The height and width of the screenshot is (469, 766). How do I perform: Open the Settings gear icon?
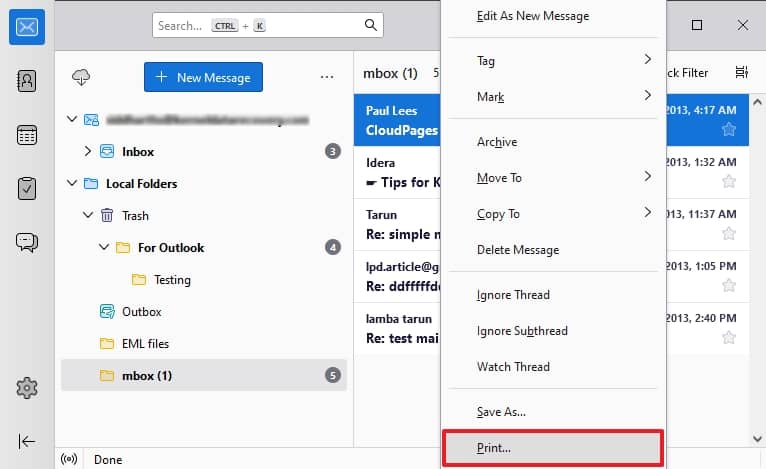tap(27, 388)
